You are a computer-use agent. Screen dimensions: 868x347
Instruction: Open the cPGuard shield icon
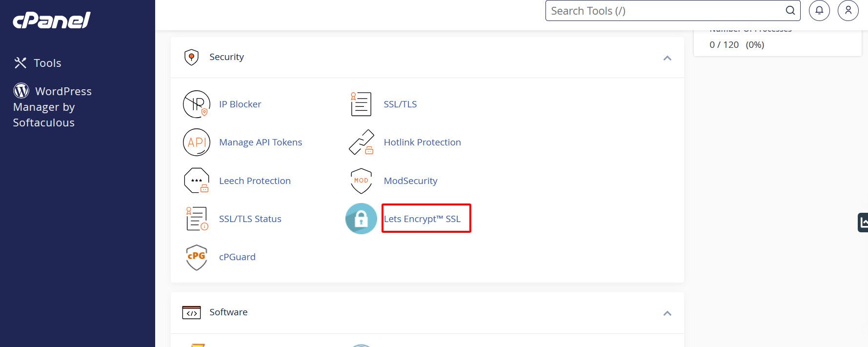point(197,257)
